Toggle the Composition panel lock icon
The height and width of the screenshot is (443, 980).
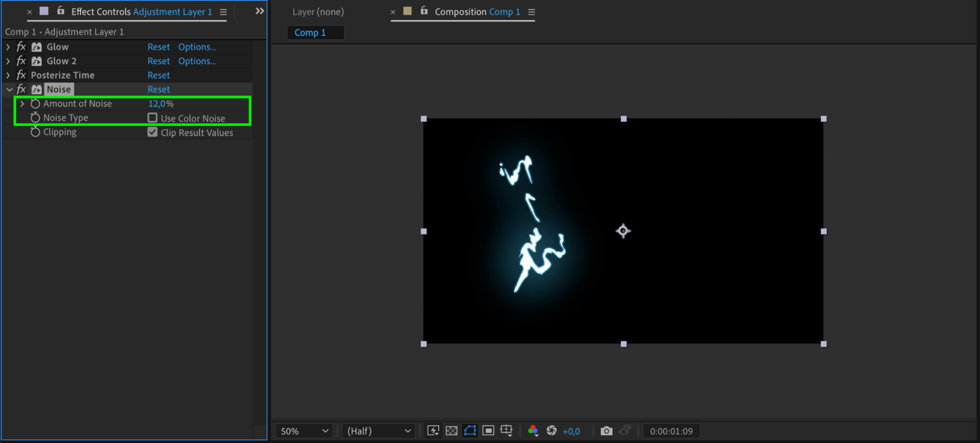(424, 10)
